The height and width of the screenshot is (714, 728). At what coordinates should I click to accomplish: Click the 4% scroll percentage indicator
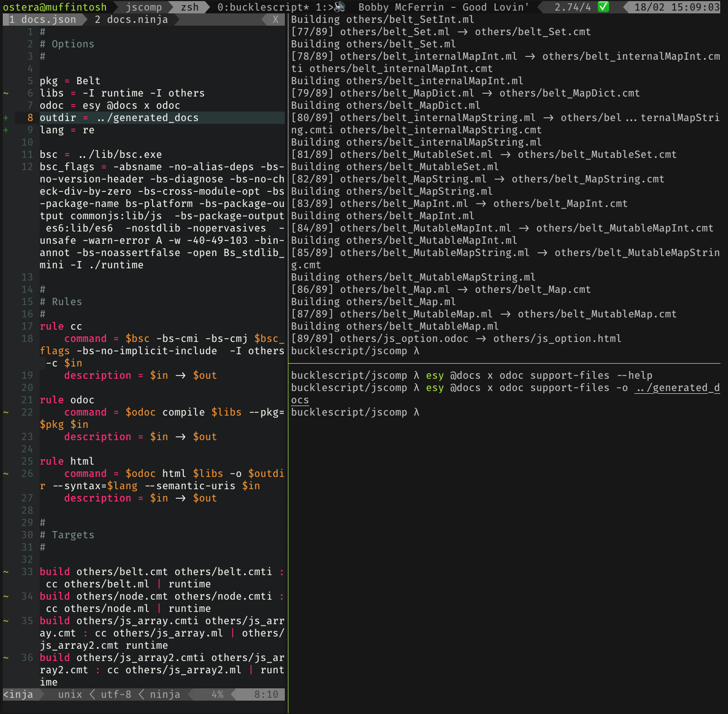(x=217, y=694)
